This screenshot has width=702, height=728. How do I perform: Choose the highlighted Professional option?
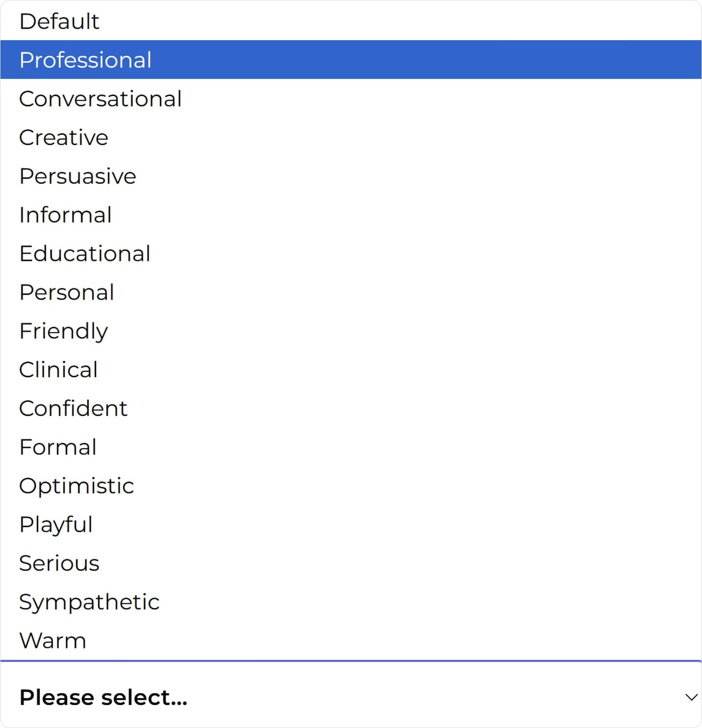tap(85, 60)
